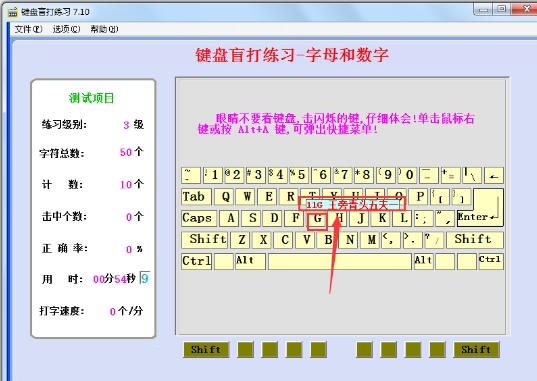
Task: Click the left Ctrl key
Action: (197, 261)
